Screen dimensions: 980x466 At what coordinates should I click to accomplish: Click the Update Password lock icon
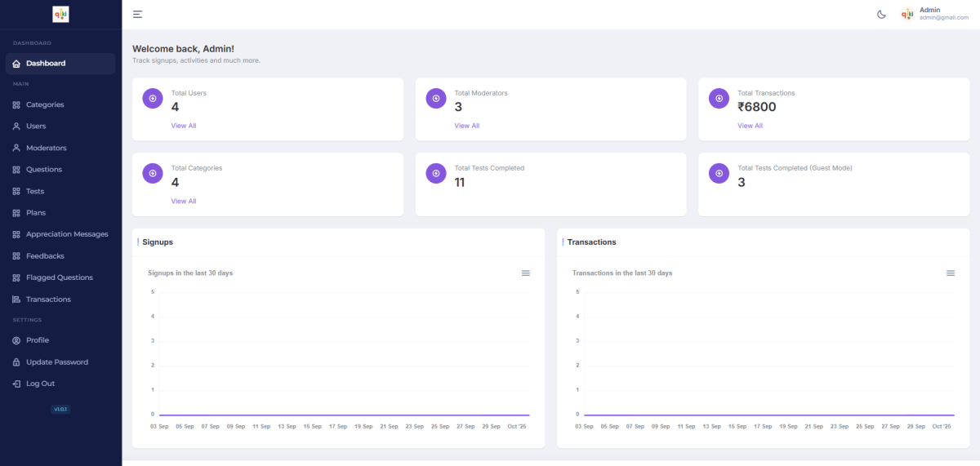(16, 362)
